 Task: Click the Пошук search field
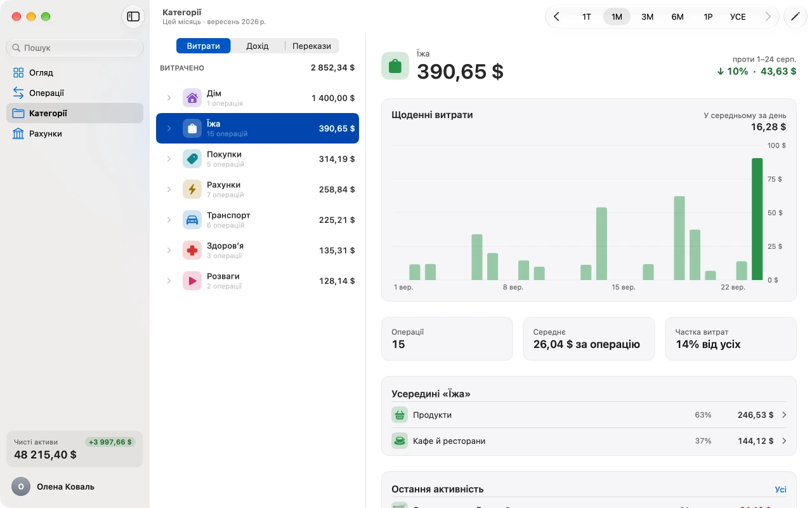[75, 48]
